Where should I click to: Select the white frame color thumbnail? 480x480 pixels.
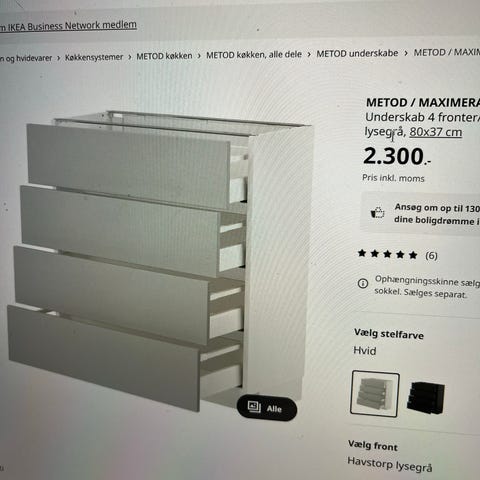(375, 394)
